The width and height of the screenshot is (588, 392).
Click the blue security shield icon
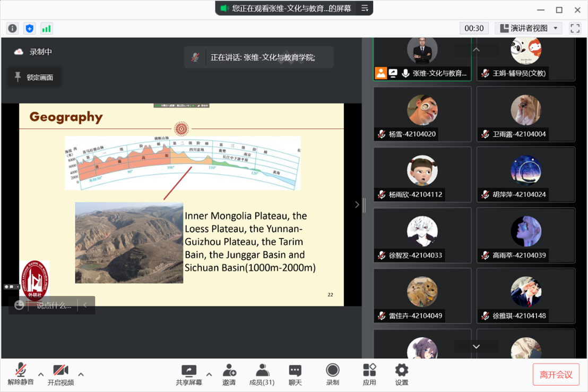30,29
